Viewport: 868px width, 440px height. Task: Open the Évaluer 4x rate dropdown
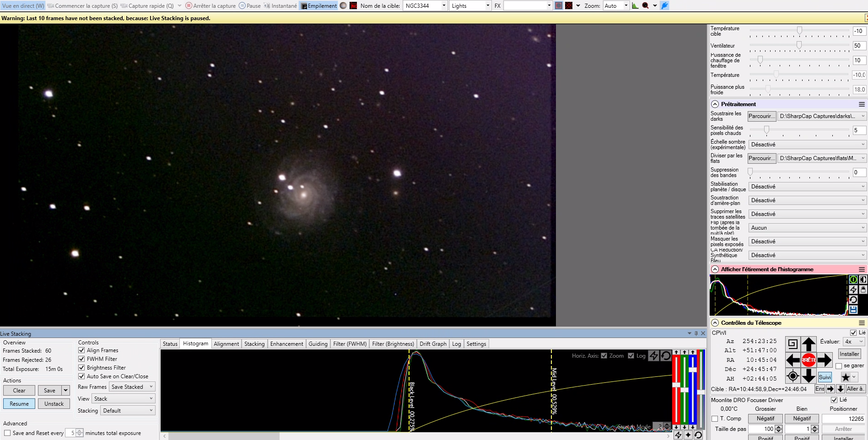point(854,342)
